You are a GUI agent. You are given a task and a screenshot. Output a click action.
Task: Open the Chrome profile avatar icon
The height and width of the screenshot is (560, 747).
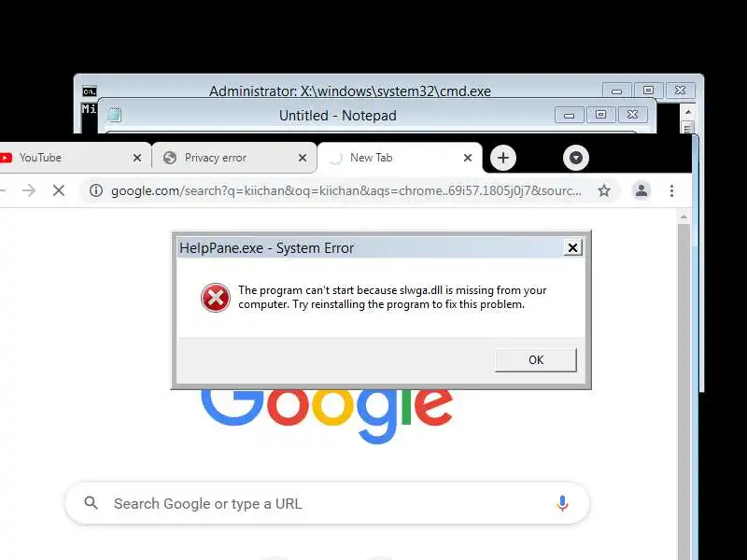click(641, 191)
